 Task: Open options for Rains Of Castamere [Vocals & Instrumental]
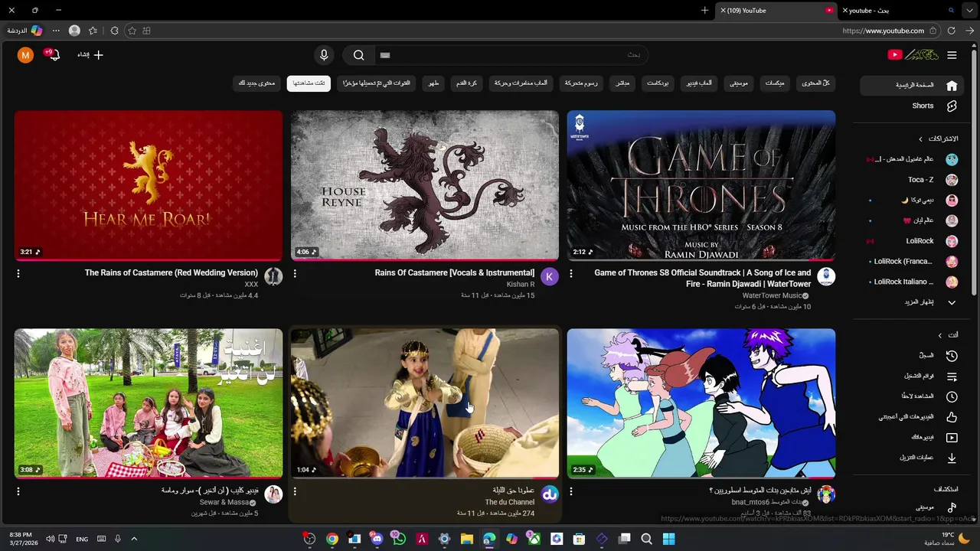[295, 273]
